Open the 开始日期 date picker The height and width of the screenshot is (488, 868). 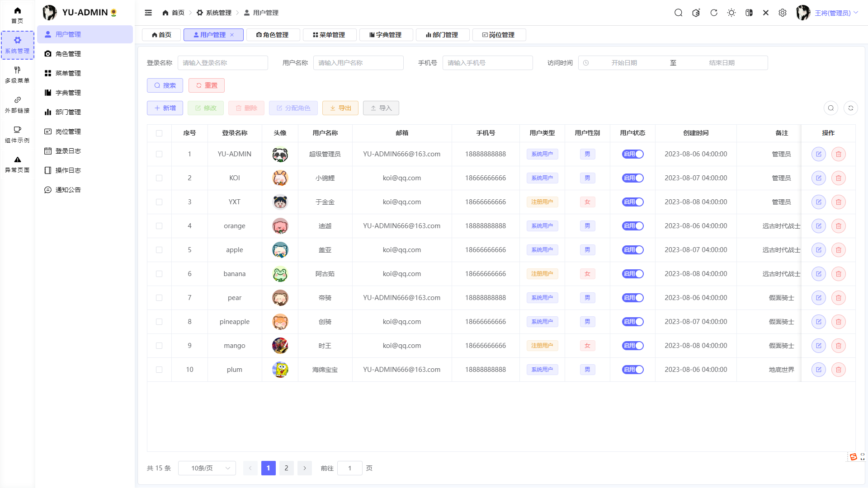click(x=624, y=63)
